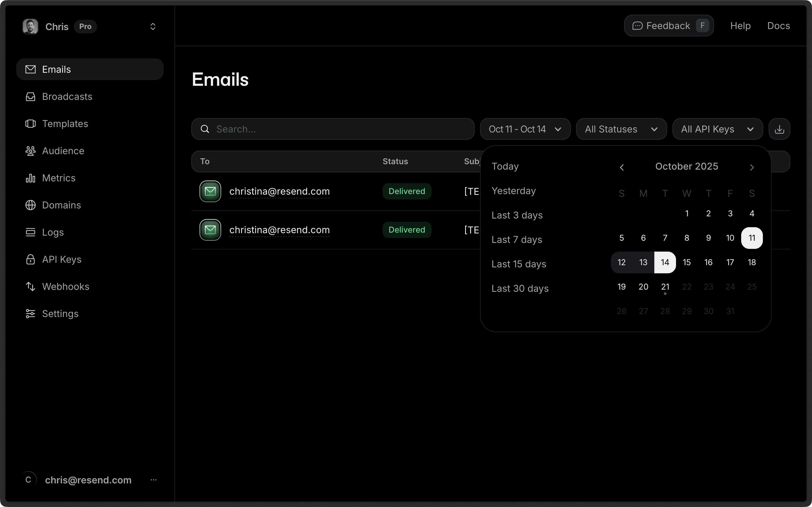Export emails using the download icon
This screenshot has height=507, width=812.
779,129
